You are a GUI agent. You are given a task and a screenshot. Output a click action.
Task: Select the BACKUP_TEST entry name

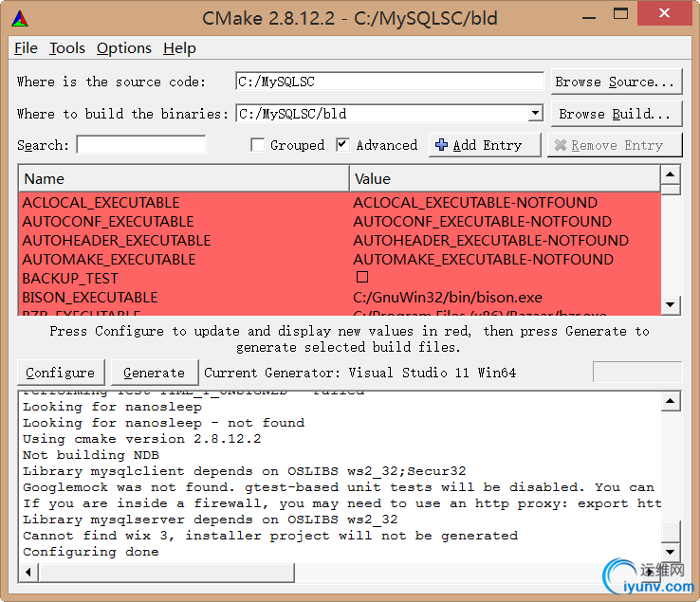(70, 279)
